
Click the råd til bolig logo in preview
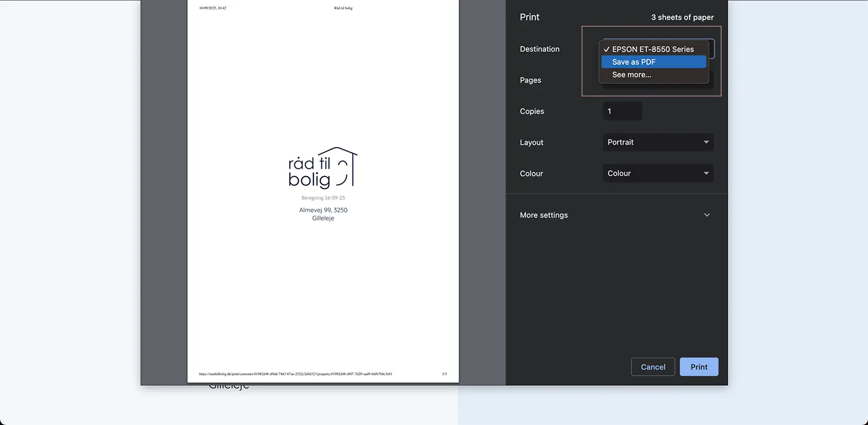pyautogui.click(x=323, y=168)
